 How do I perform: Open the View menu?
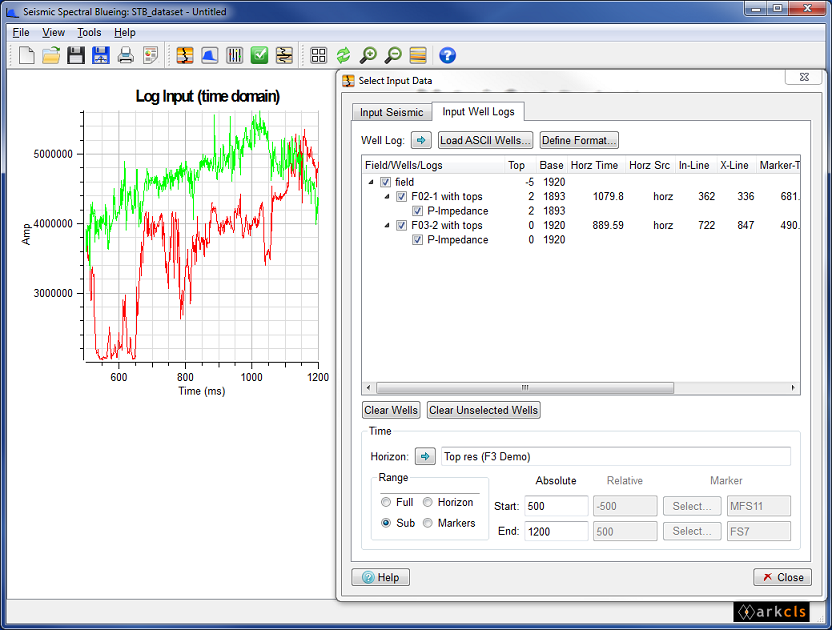click(x=53, y=32)
